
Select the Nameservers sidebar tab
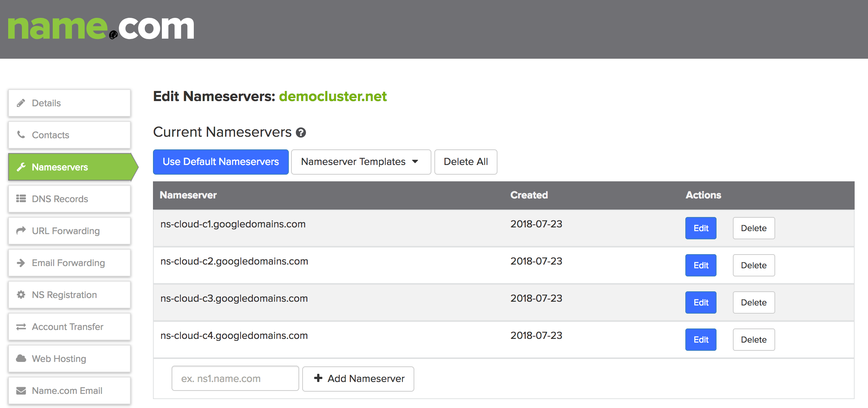pyautogui.click(x=73, y=167)
